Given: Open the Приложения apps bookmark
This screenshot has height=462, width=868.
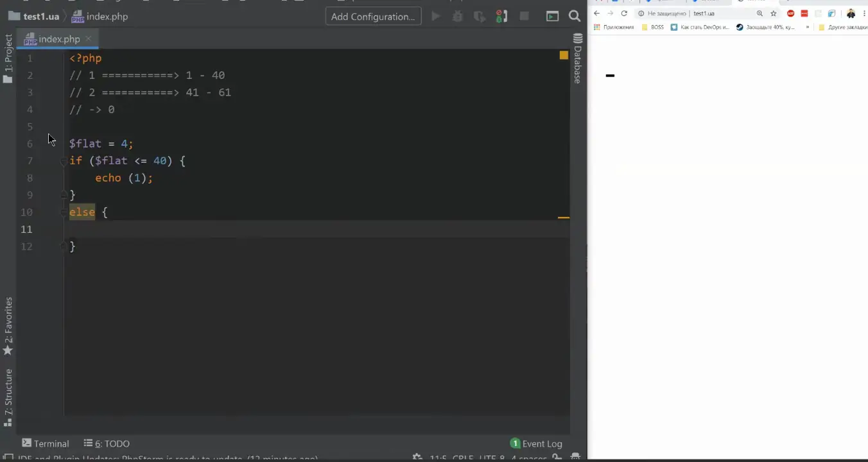Looking at the screenshot, I should 614,28.
